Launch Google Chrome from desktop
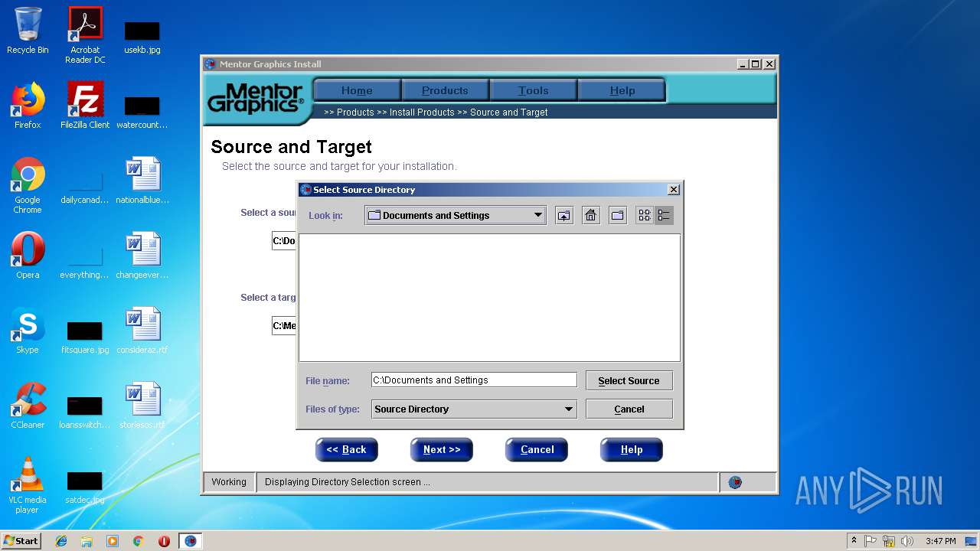980x551 pixels. (28, 186)
